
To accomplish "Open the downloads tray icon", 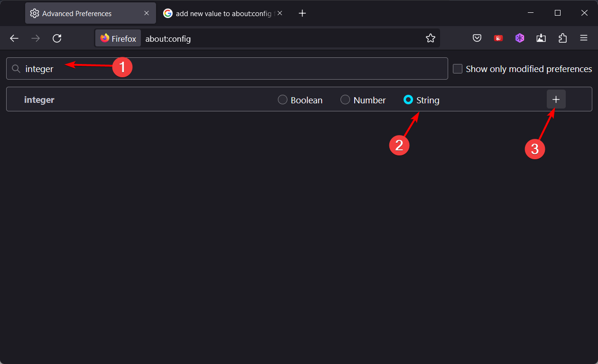I will [541, 38].
